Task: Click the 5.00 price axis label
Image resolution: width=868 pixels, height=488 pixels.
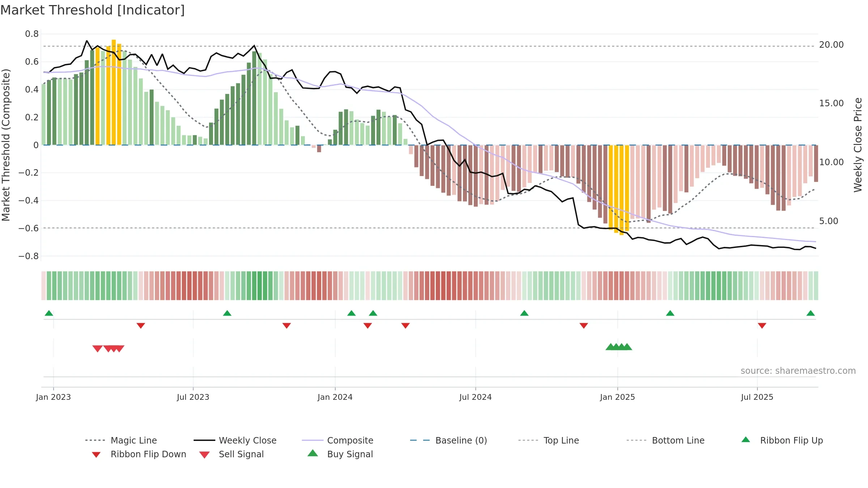Action: (x=829, y=221)
